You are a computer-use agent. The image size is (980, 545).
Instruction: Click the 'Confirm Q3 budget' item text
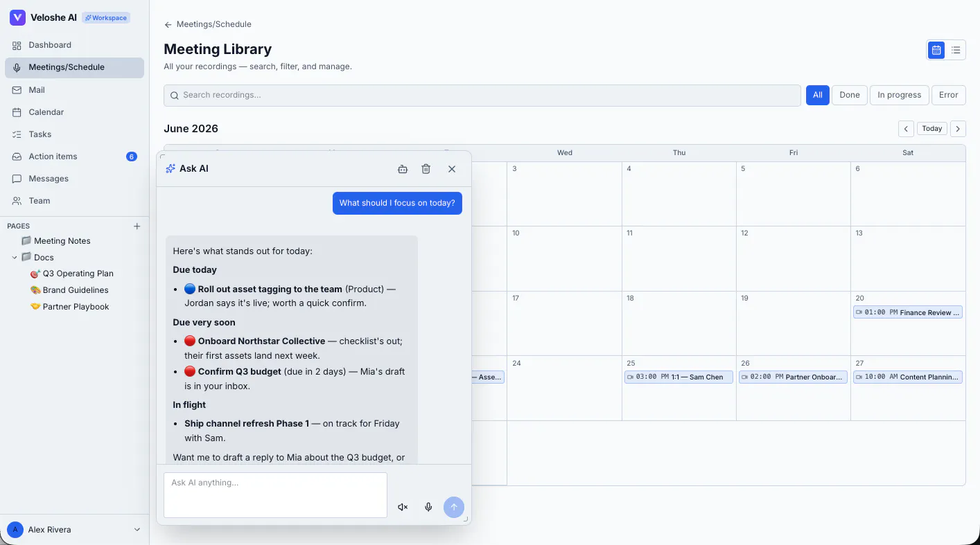coord(240,372)
